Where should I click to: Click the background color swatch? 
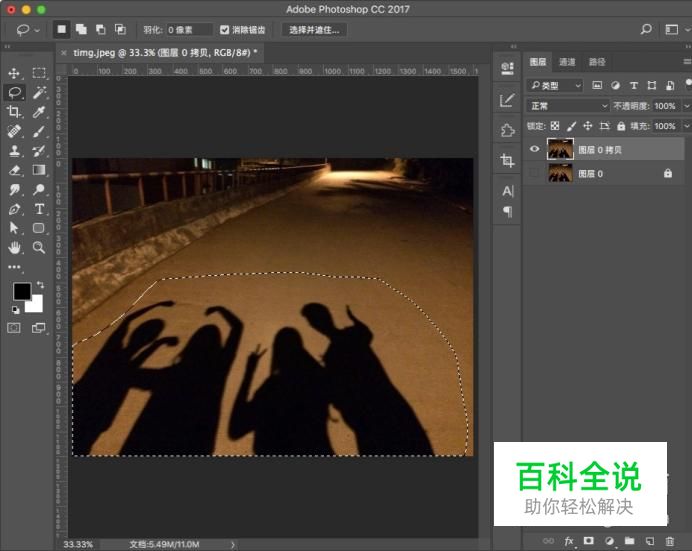coord(36,305)
